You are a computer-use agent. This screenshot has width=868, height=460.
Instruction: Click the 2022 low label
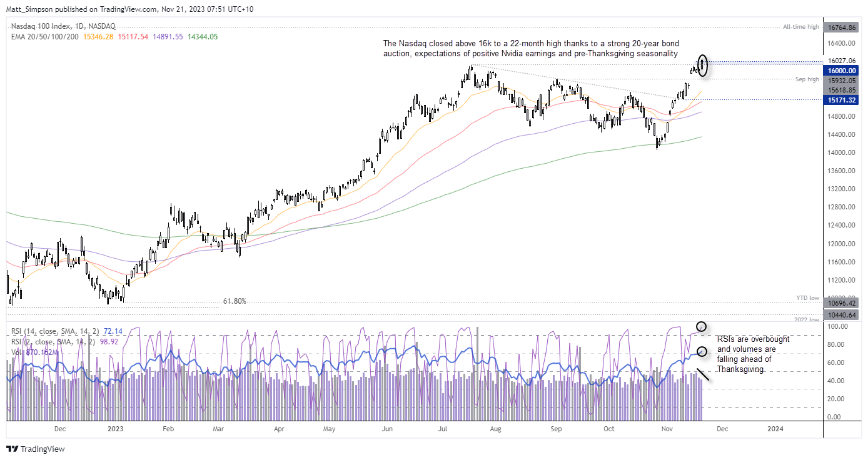[807, 319]
